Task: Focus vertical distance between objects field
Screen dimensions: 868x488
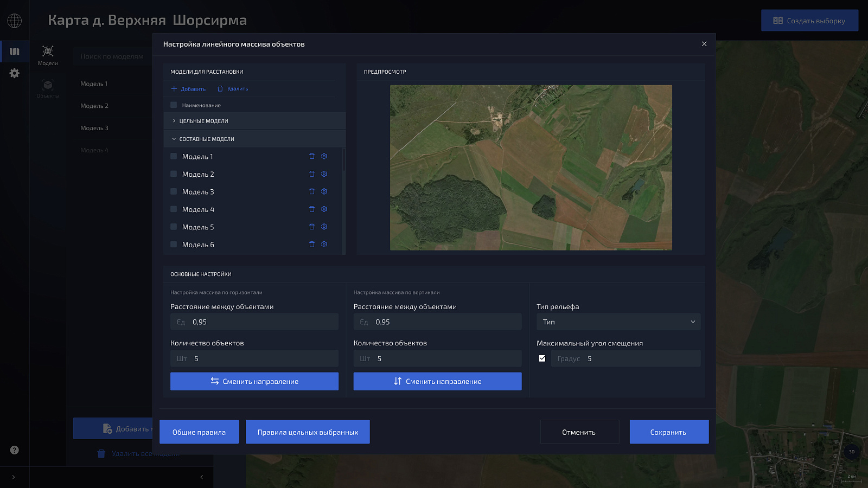Action: tap(437, 322)
